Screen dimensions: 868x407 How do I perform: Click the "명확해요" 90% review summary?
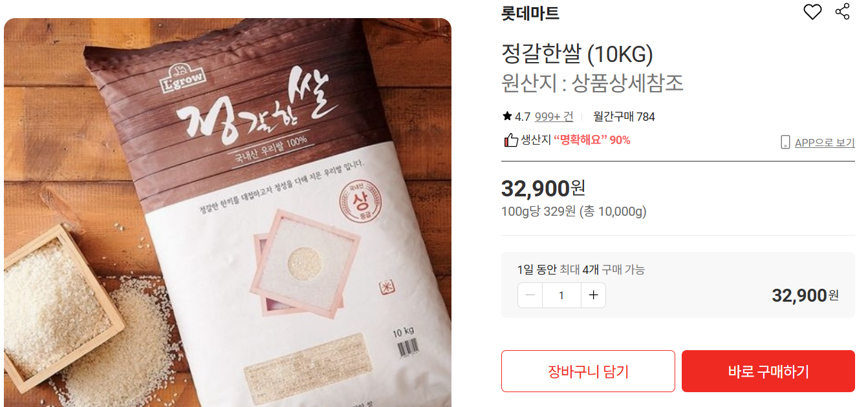(592, 140)
